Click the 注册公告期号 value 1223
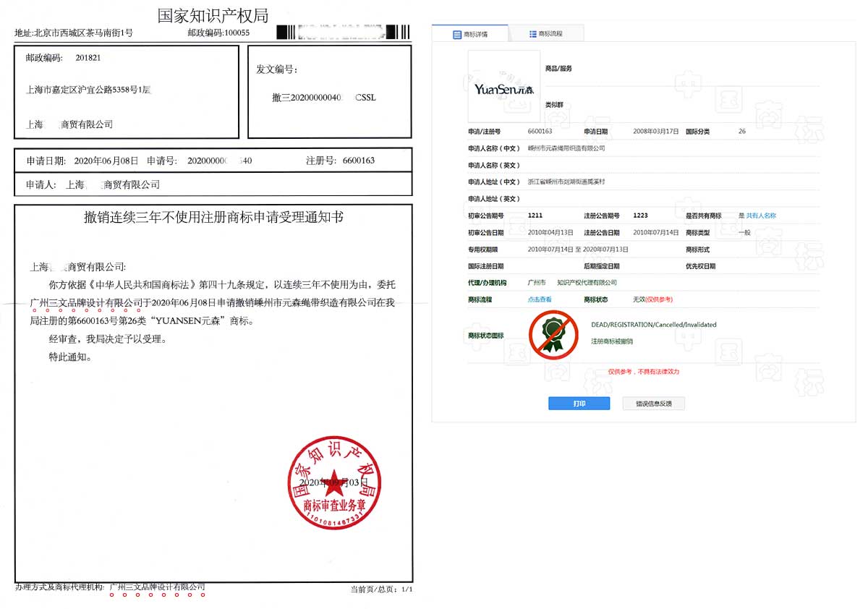 640,216
